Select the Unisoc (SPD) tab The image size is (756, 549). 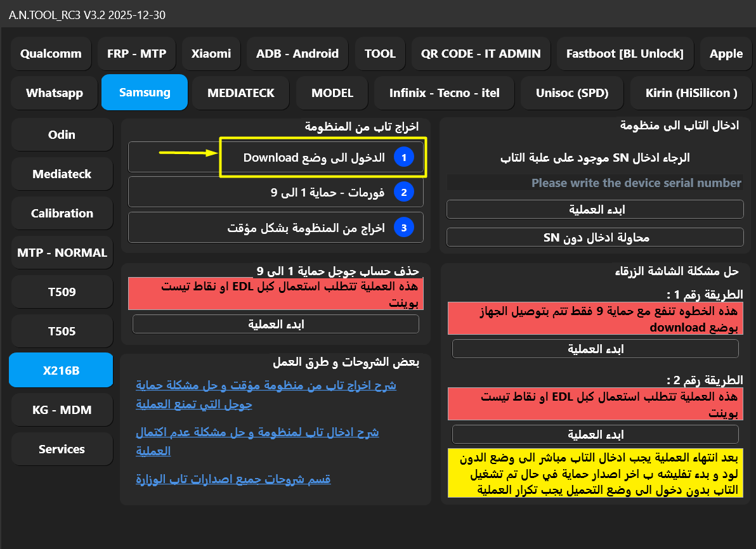click(572, 93)
